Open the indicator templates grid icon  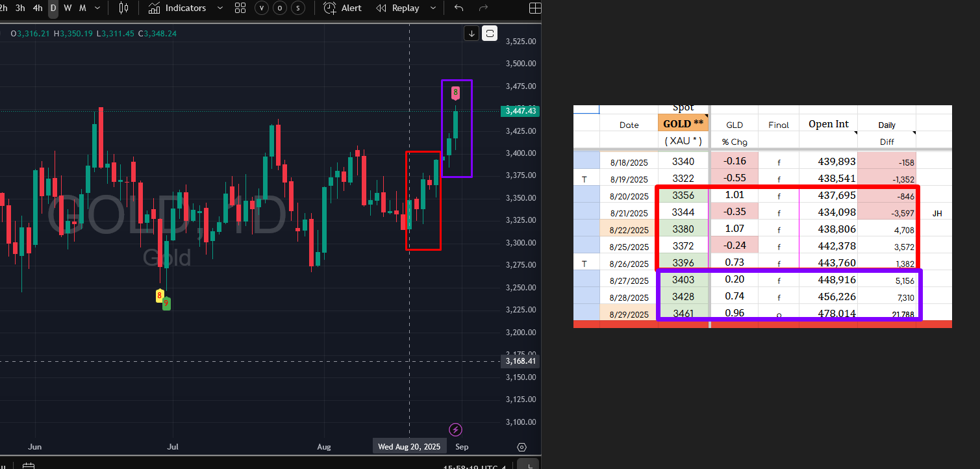tap(240, 8)
